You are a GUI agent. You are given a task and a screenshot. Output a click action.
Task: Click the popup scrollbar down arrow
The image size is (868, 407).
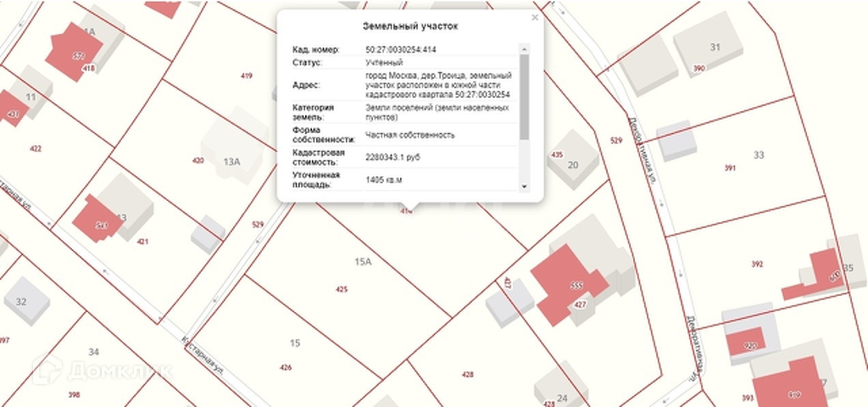[524, 187]
